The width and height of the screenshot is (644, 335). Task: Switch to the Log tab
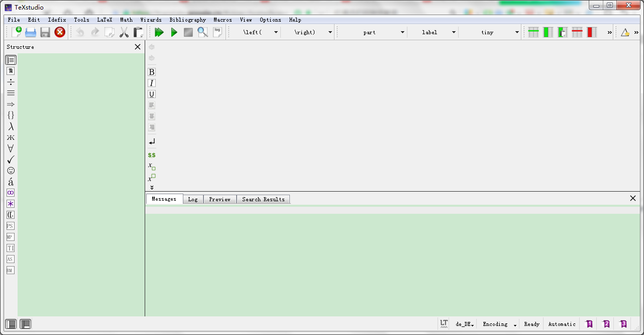click(x=193, y=199)
